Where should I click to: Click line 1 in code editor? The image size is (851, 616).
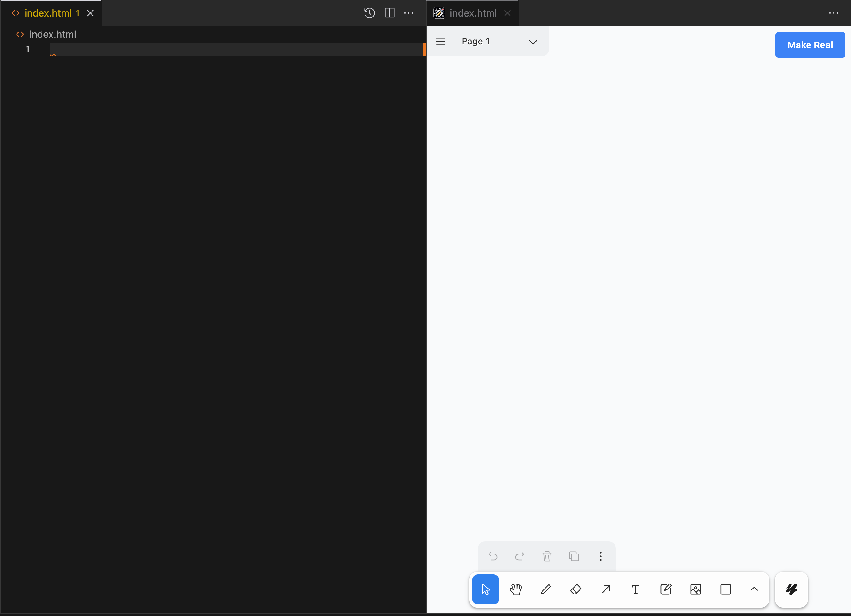pyautogui.click(x=225, y=50)
